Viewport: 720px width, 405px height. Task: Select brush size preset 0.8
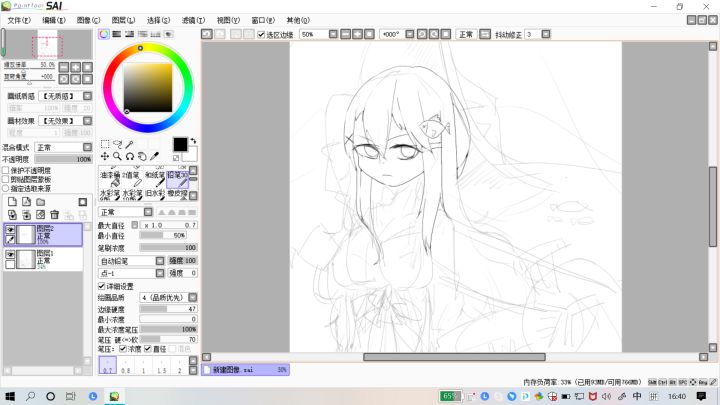(x=125, y=366)
